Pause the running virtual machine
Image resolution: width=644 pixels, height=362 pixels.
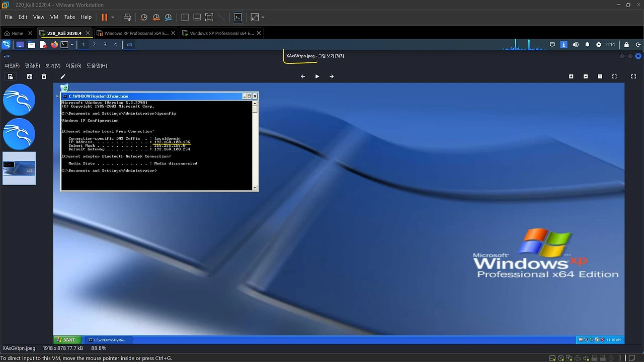point(104,17)
